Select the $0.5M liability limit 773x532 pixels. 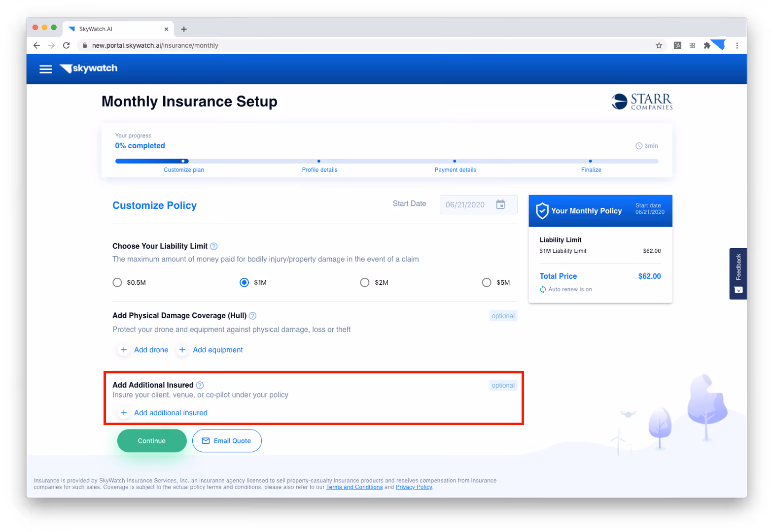[x=117, y=282]
